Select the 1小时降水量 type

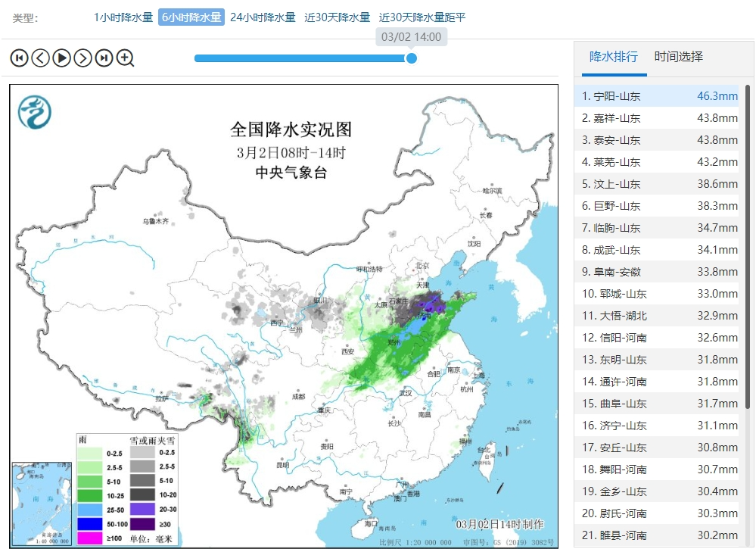123,17
